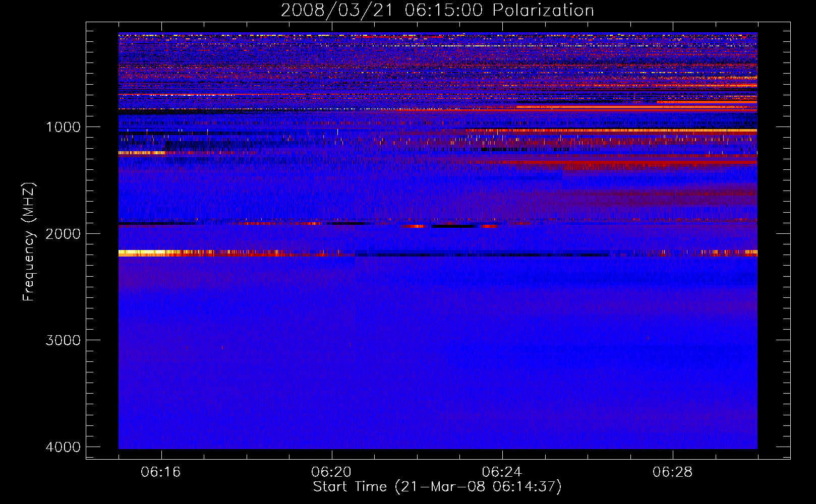Click the 06:16 time tick label
The height and width of the screenshot is (504, 816).
tap(161, 472)
